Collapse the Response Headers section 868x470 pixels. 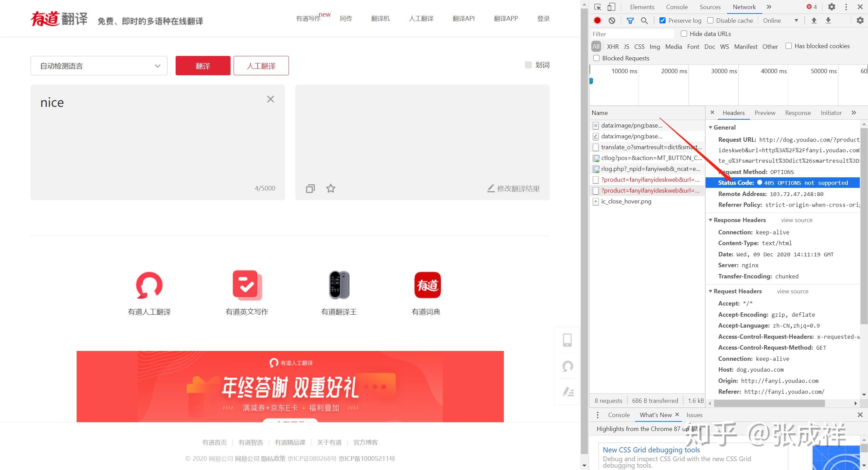coord(710,220)
